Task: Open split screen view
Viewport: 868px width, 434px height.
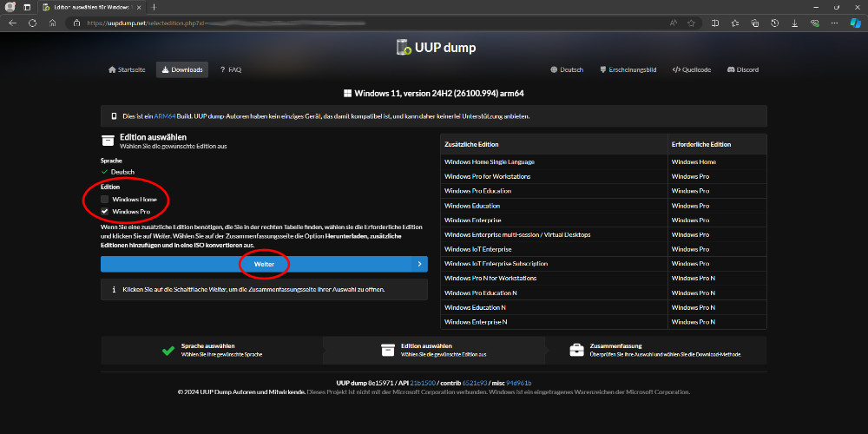Action: [715, 23]
